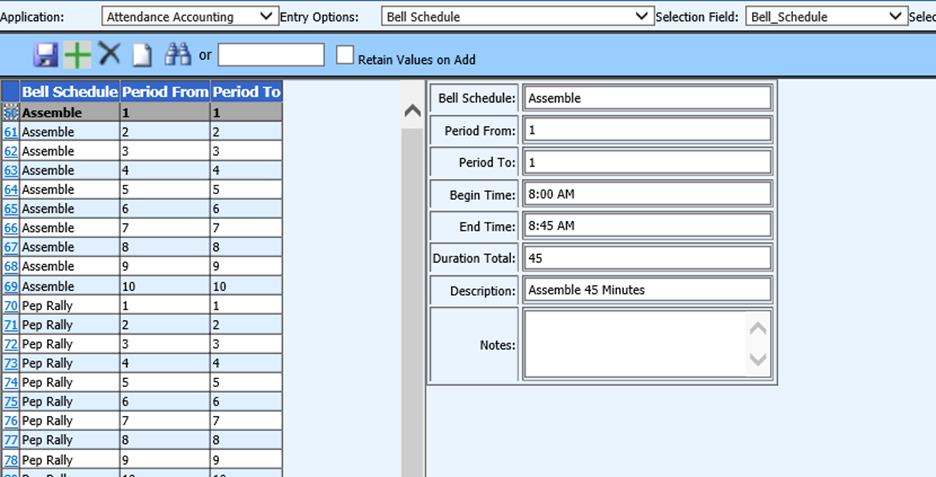Screen dimensions: 936x477
Task: Click the Save floppy disk icon
Action: [46, 55]
